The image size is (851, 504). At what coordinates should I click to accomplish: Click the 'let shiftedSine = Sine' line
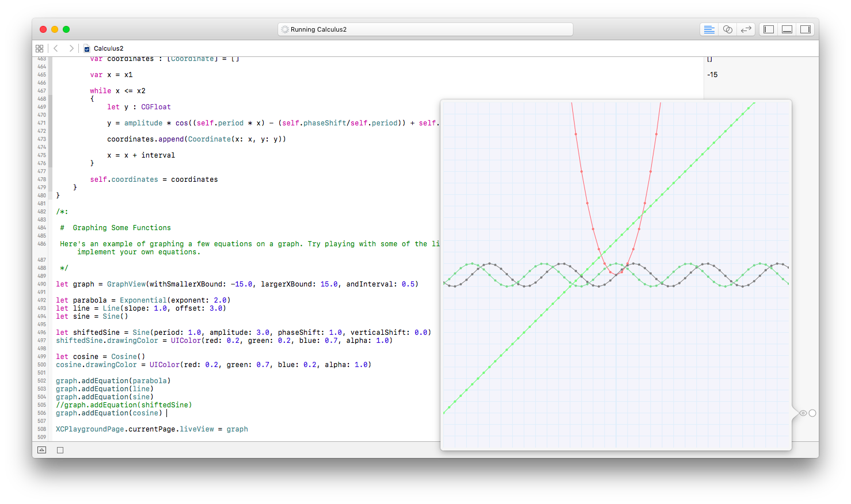(244, 333)
